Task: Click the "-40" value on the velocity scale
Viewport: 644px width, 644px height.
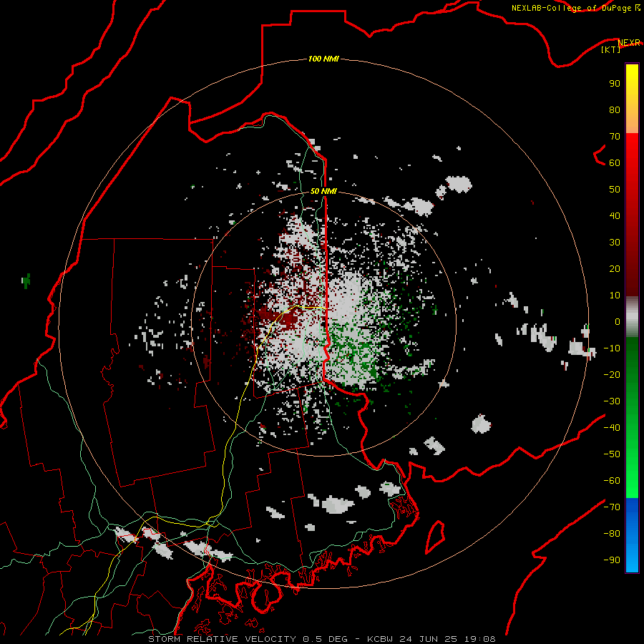Action: (612, 428)
